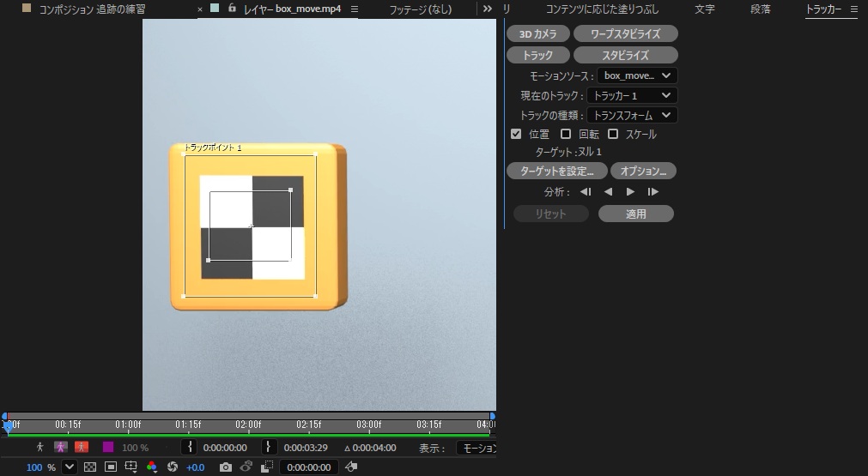868x476 pixels.
Task: Click the set in point bracket button
Action: coord(190,447)
